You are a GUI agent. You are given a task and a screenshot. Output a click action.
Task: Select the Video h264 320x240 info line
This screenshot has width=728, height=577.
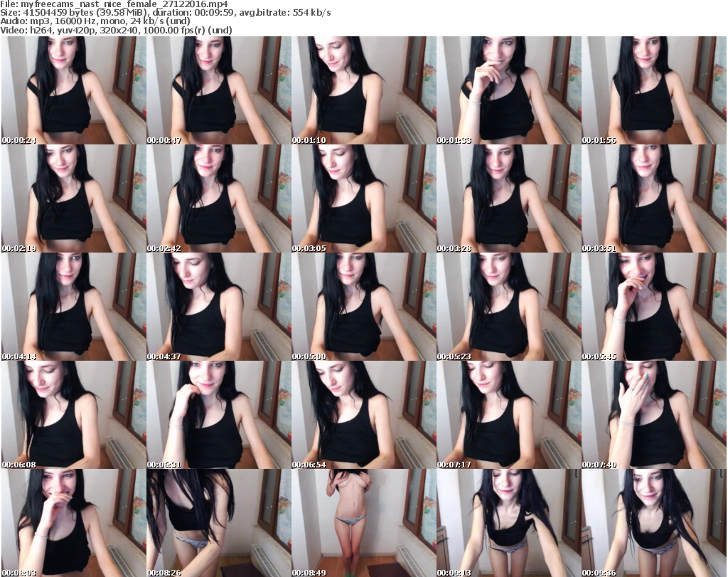tap(116, 30)
